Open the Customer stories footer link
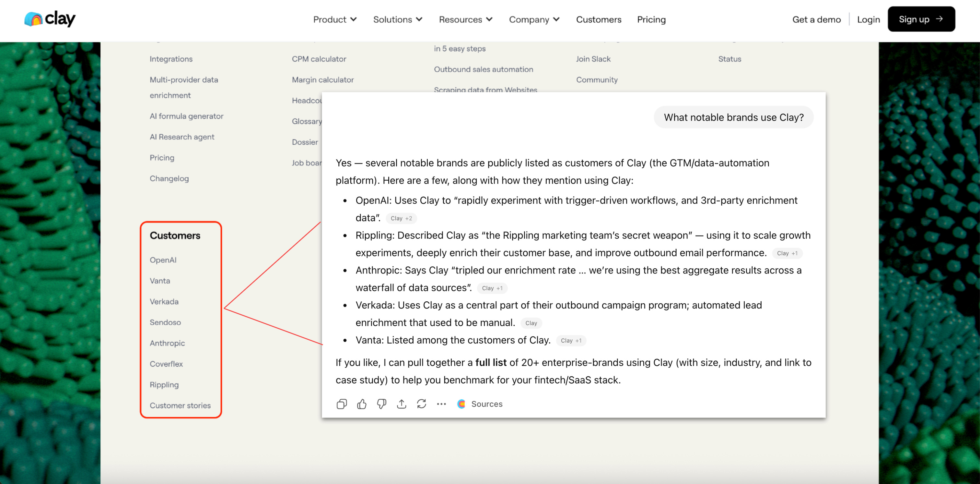This screenshot has height=484, width=980. coord(180,405)
